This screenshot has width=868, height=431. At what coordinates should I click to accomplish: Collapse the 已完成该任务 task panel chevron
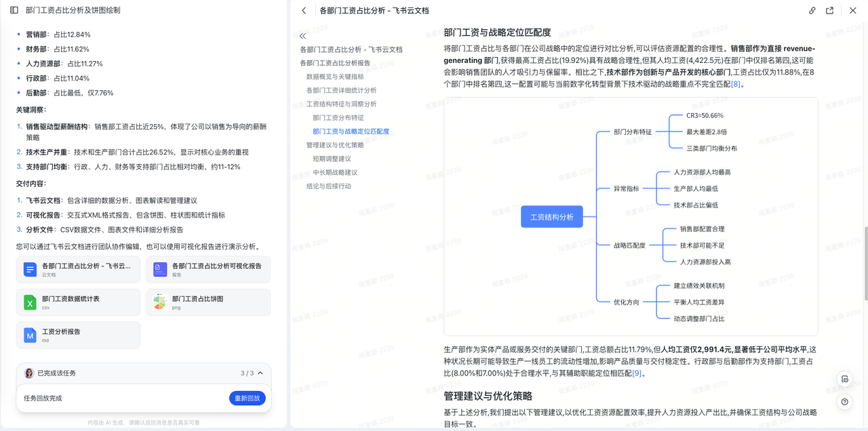260,373
